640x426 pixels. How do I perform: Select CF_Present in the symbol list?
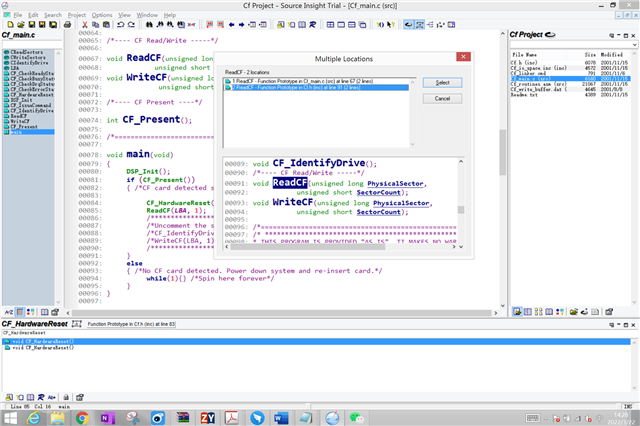click(x=22, y=127)
